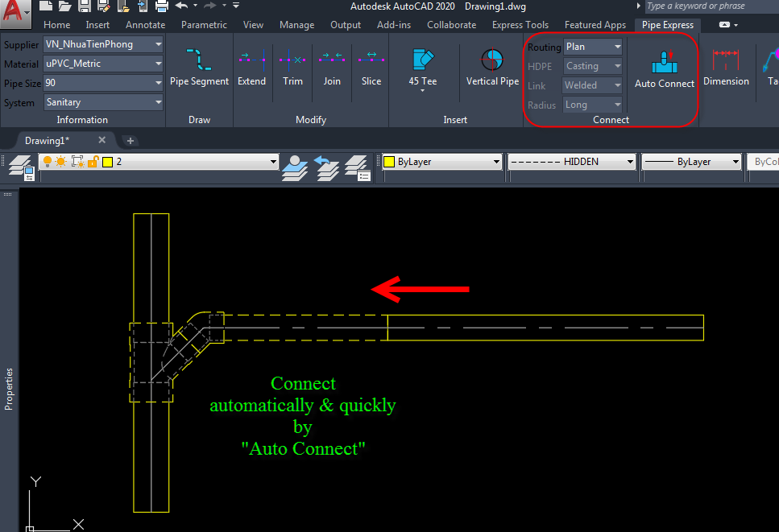Open the Radius dropdown showing Long

(593, 105)
